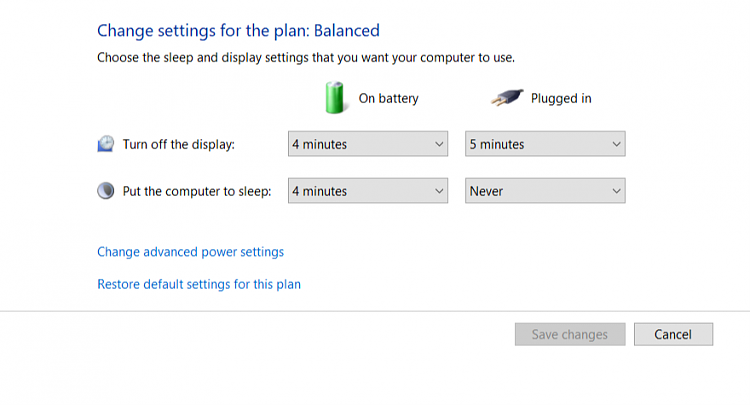
Task: Click the chevron on the 5 minutes dropdown
Action: pos(616,144)
